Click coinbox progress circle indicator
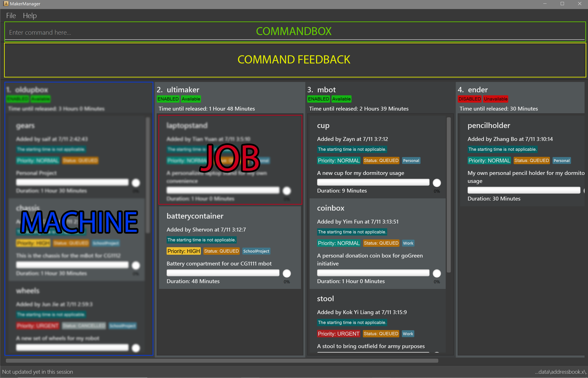The height and width of the screenshot is (378, 588). click(x=437, y=273)
